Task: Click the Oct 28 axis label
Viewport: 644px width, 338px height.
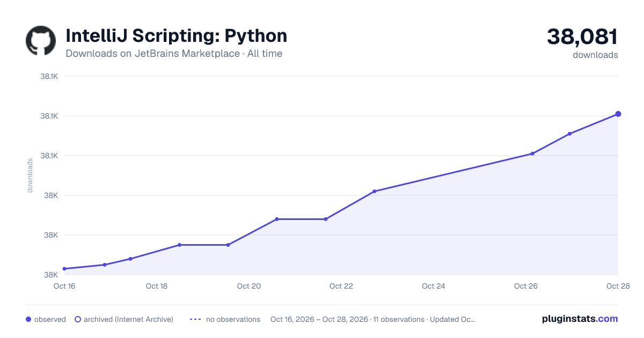Action: [617, 286]
